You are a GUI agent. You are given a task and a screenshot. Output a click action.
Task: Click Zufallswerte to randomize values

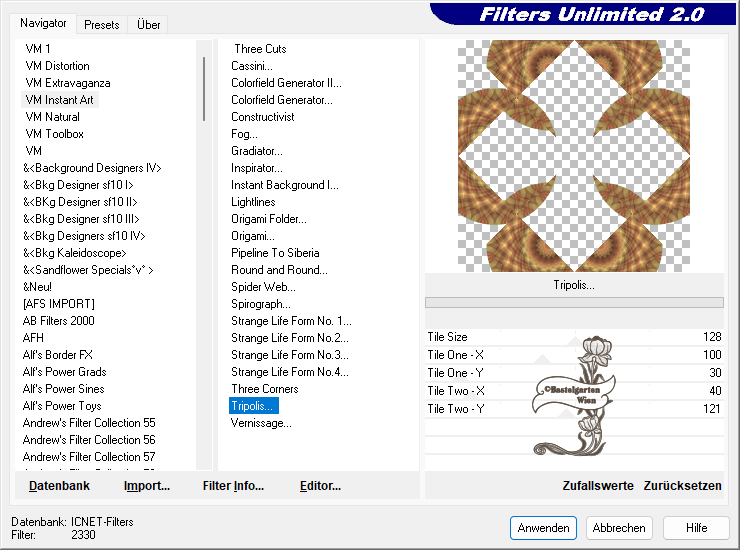click(598, 486)
